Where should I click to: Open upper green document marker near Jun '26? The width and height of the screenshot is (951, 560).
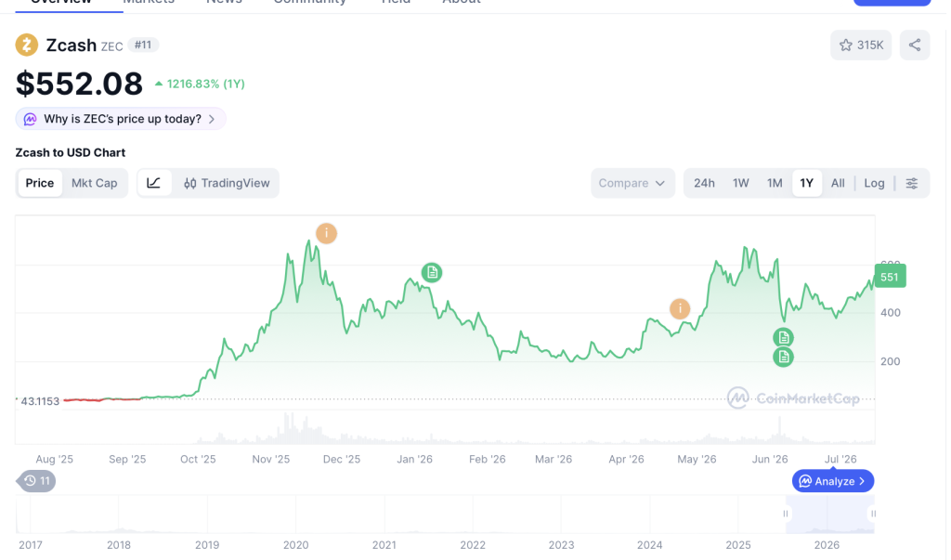[x=783, y=337]
